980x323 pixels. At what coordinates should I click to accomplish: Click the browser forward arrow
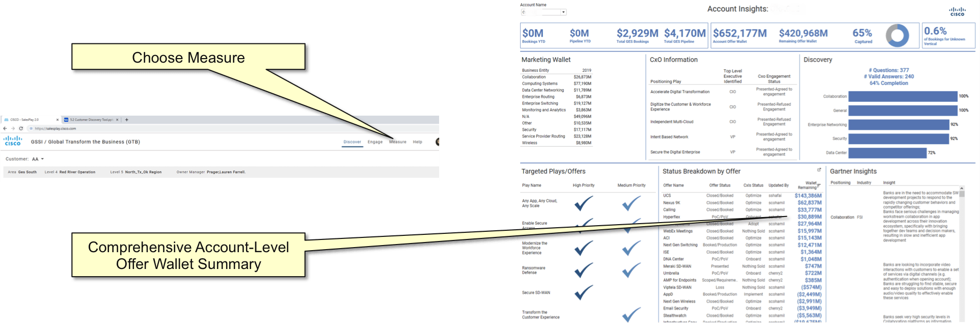point(13,128)
